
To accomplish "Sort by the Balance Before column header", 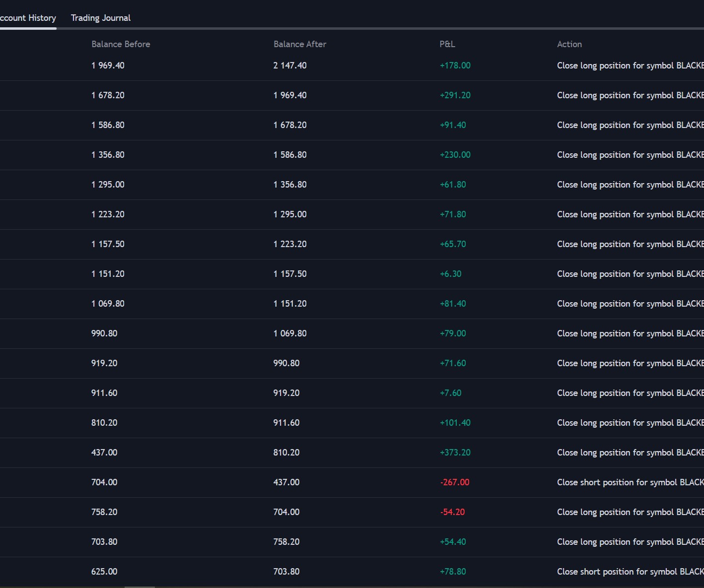I will pos(121,44).
